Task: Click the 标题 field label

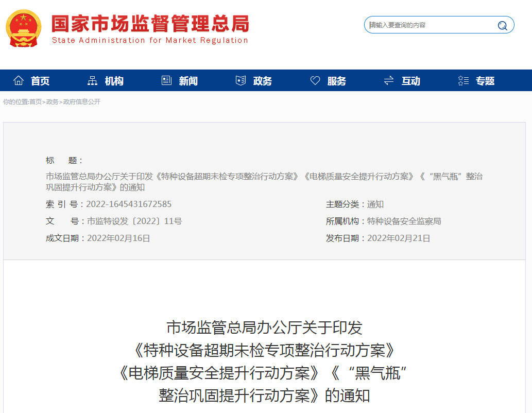Action: (x=64, y=160)
